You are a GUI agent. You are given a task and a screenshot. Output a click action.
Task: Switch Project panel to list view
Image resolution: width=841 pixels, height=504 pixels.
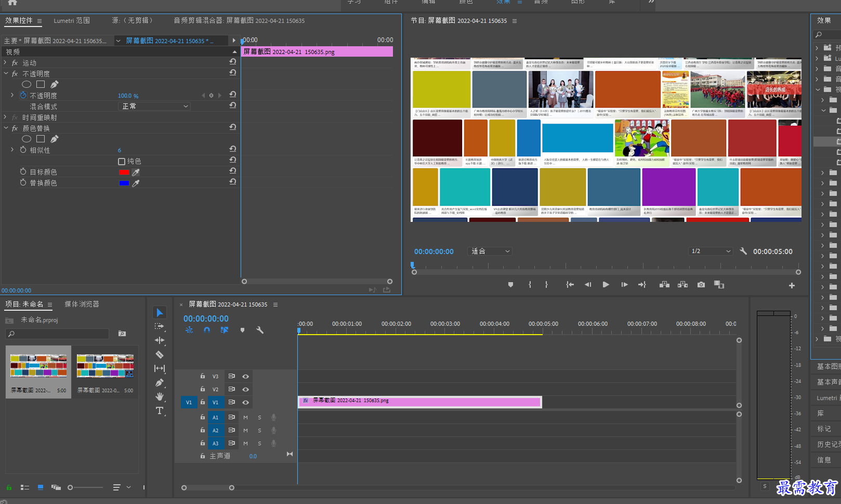click(x=24, y=487)
